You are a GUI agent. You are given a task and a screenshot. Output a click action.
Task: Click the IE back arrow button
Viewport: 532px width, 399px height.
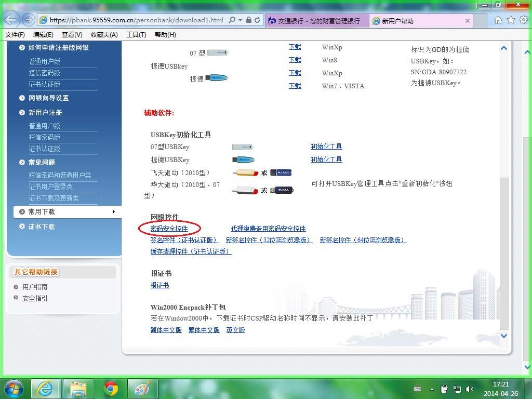click(11, 20)
